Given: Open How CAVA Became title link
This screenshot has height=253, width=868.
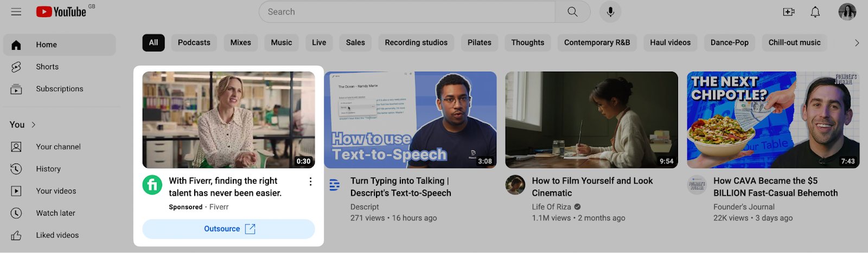Looking at the screenshot, I should click(776, 187).
